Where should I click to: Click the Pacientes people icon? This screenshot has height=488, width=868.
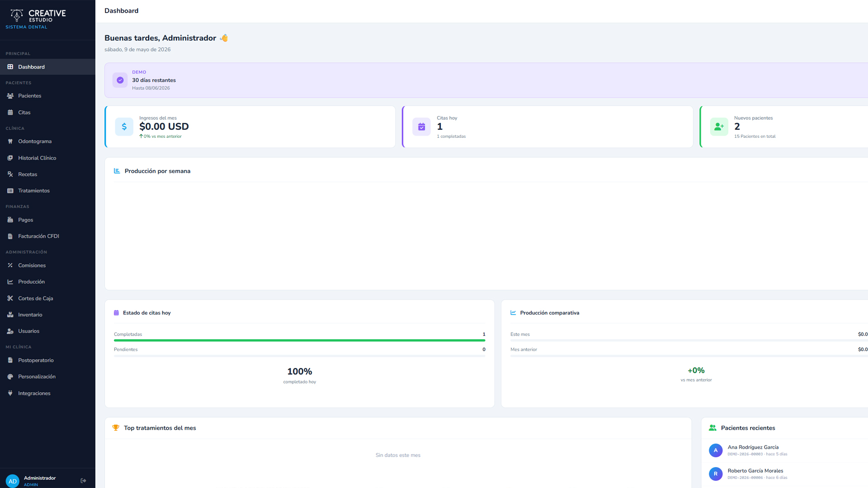click(10, 96)
